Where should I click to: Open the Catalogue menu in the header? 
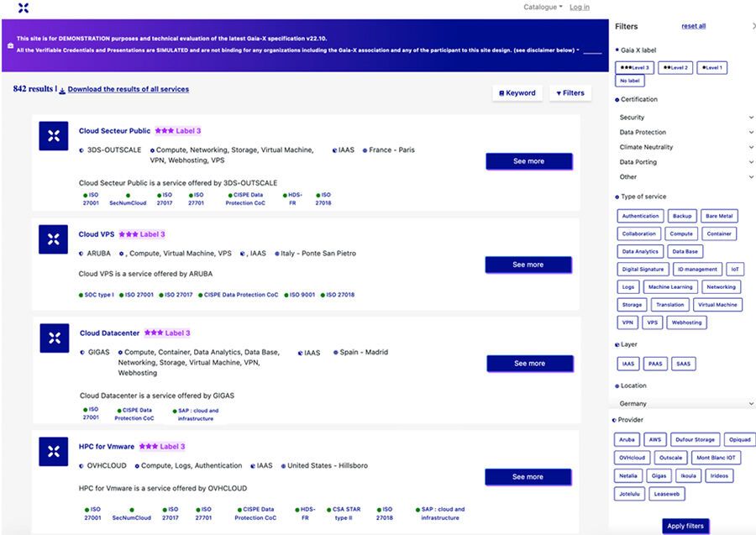(543, 8)
